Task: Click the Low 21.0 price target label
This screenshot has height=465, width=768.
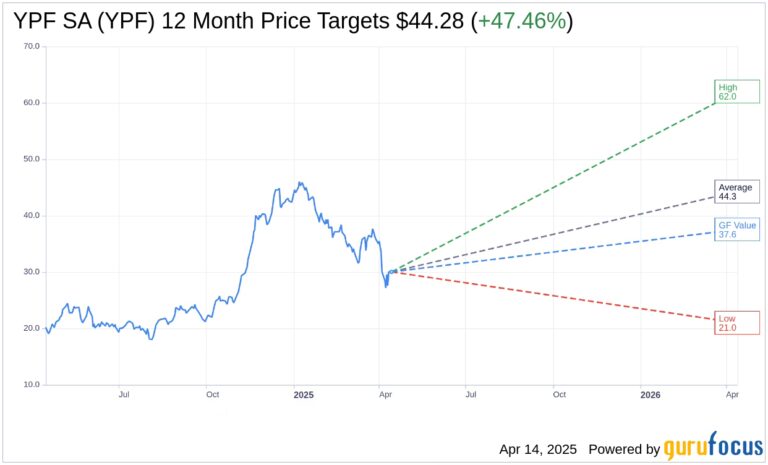Action: [x=737, y=323]
